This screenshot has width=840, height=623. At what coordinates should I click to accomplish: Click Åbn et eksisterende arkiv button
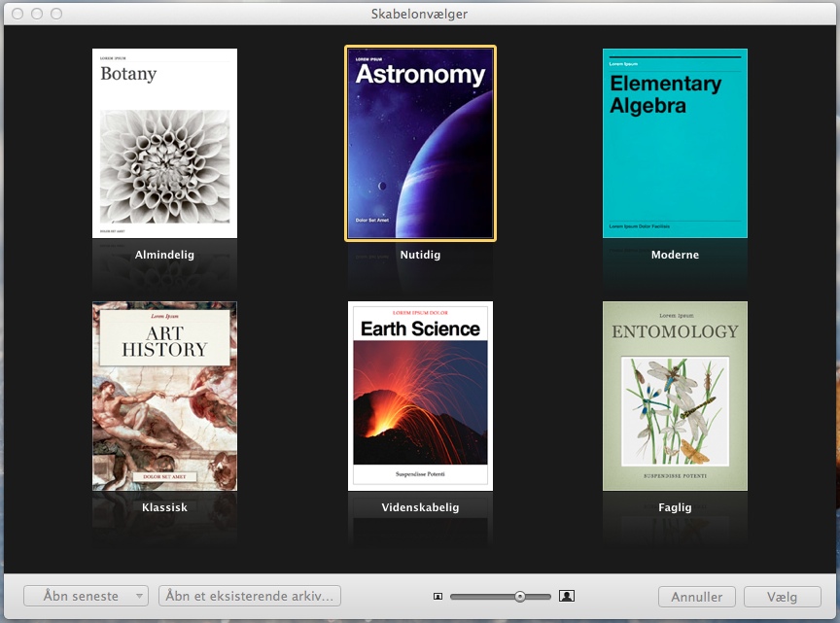click(x=250, y=596)
